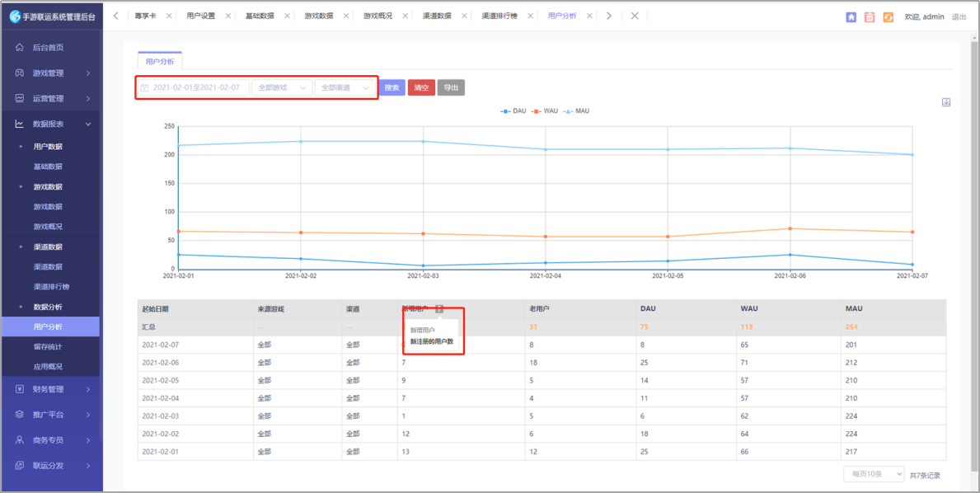The width and height of the screenshot is (980, 493).
Task: Click the gamepad icon for 游戏管理
Action: point(20,73)
